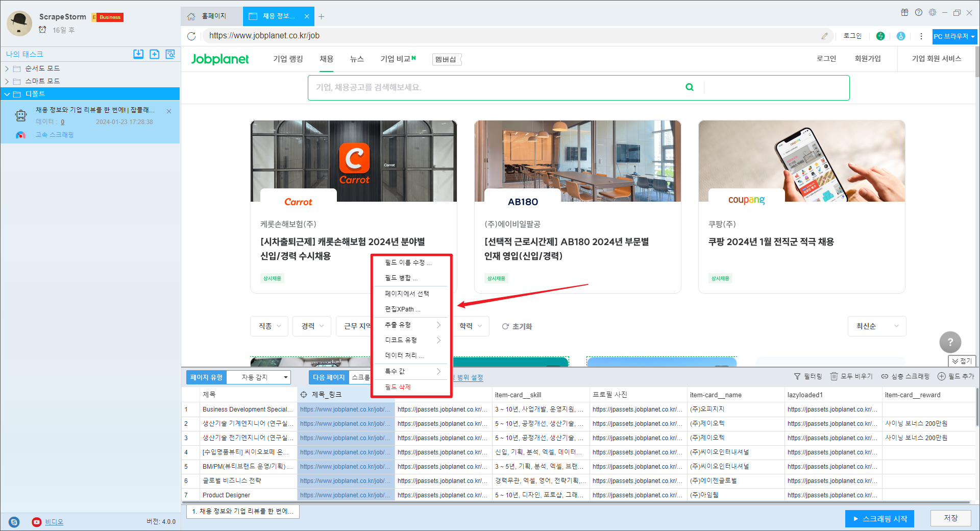The width and height of the screenshot is (980, 531).
Task: Click the user avatar picture
Action: point(19,23)
